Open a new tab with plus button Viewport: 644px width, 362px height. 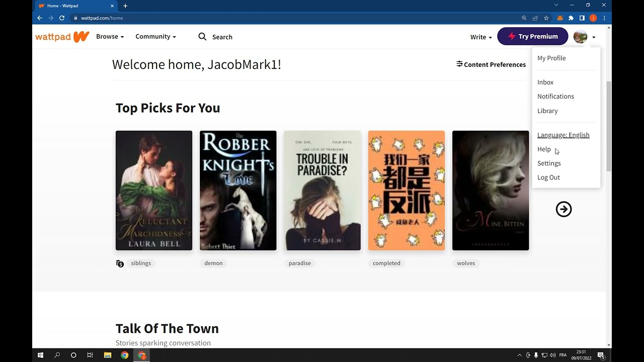coord(125,6)
